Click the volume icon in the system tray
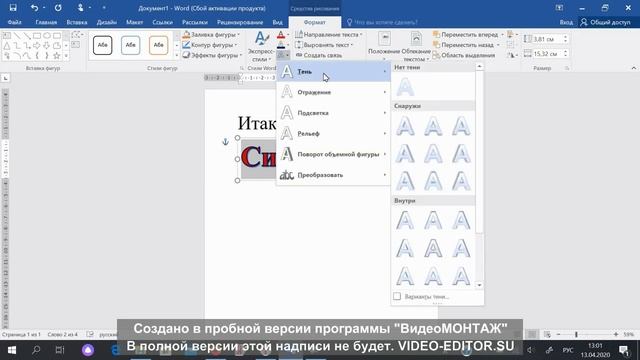This screenshot has width=640, height=360. pos(530,350)
